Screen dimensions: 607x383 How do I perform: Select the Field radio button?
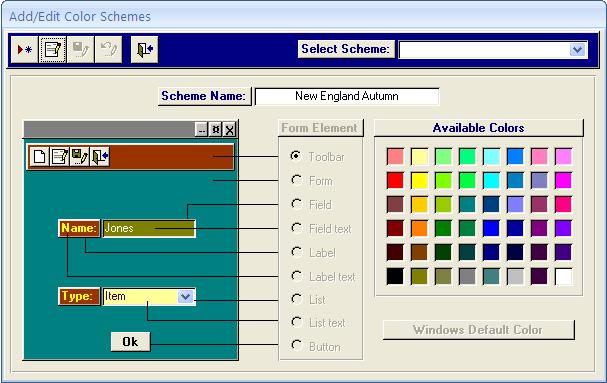(x=296, y=204)
